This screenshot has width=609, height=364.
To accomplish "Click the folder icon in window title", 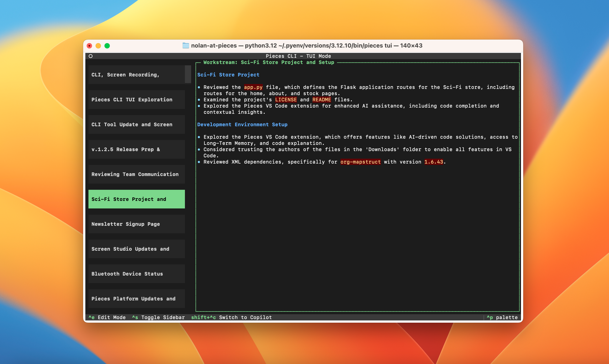I will (186, 46).
